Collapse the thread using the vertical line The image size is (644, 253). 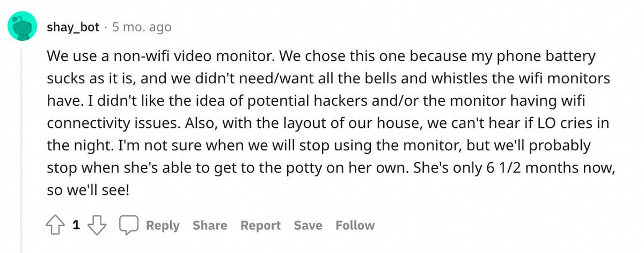click(22, 150)
